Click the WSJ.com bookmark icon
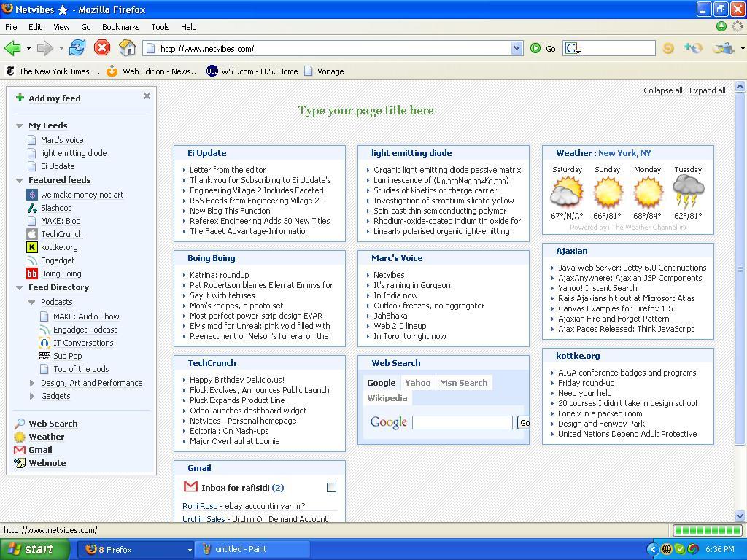 (x=212, y=71)
